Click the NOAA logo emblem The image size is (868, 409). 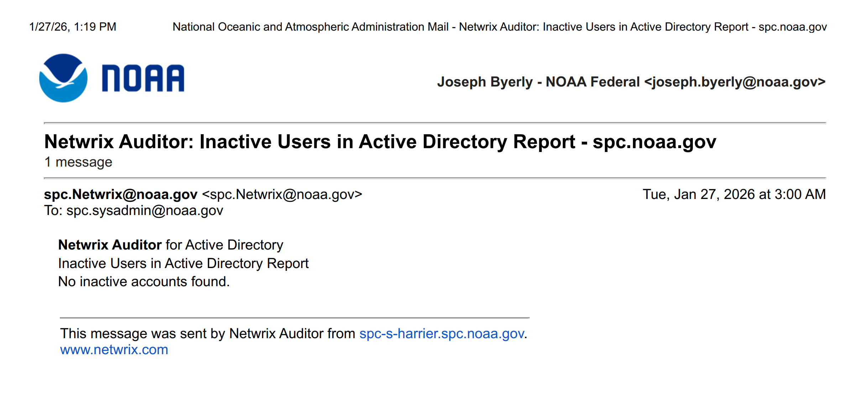63,78
